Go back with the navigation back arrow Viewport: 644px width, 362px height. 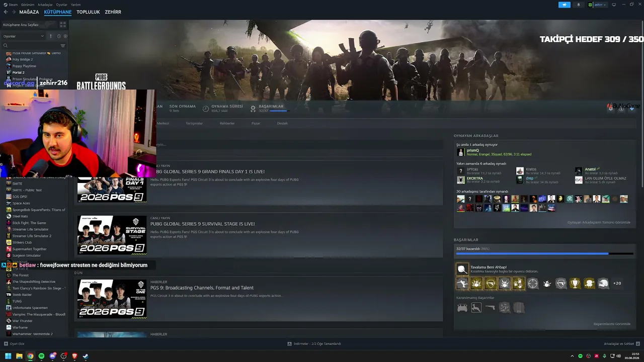[6, 12]
